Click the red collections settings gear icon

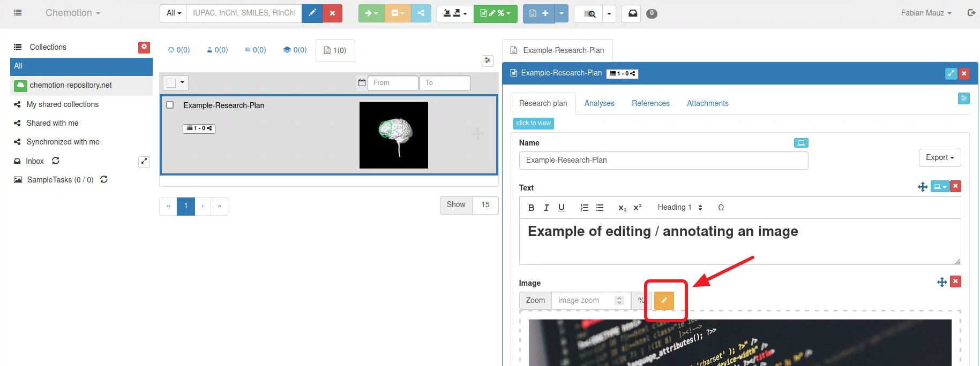point(144,47)
